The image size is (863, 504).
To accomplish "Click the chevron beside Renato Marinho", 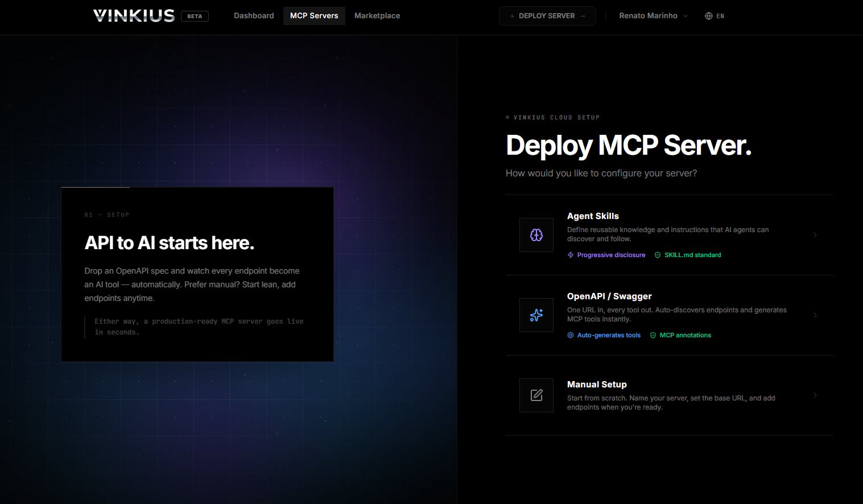I will (686, 16).
